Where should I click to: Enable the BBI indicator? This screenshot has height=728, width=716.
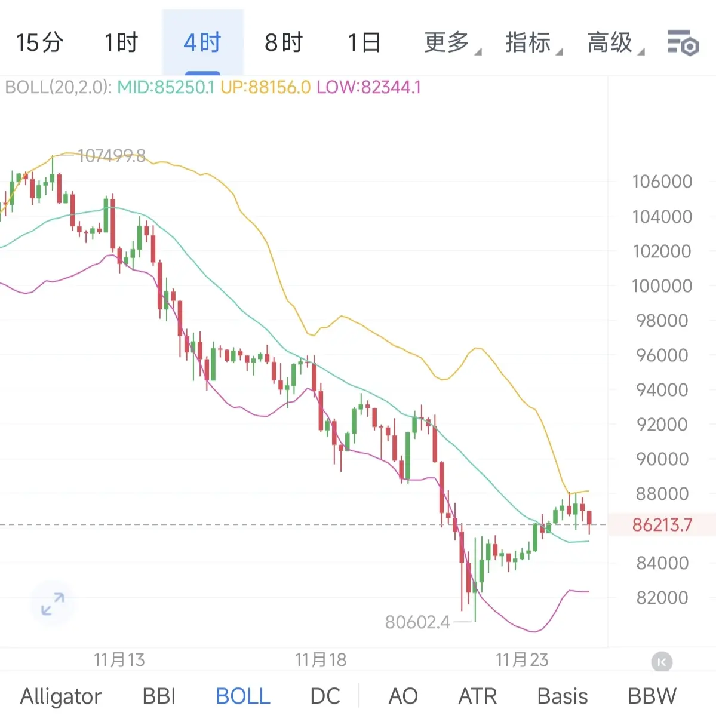[159, 696]
